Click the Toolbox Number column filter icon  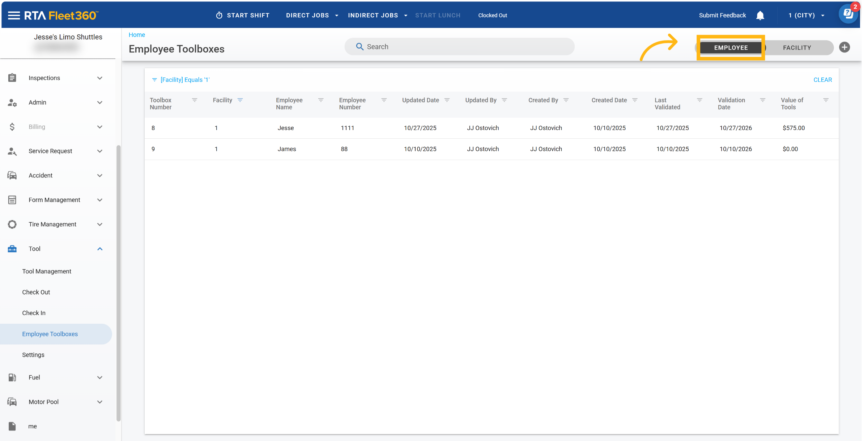(x=195, y=100)
